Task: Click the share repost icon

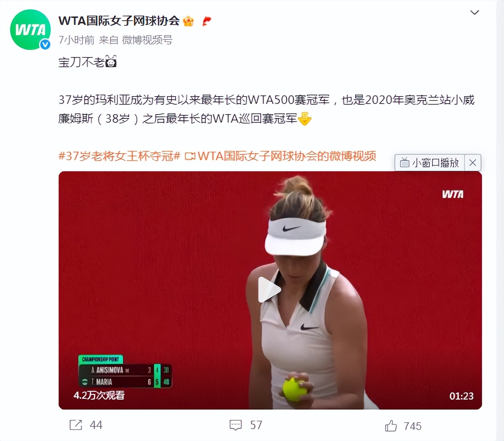Action: [x=76, y=425]
